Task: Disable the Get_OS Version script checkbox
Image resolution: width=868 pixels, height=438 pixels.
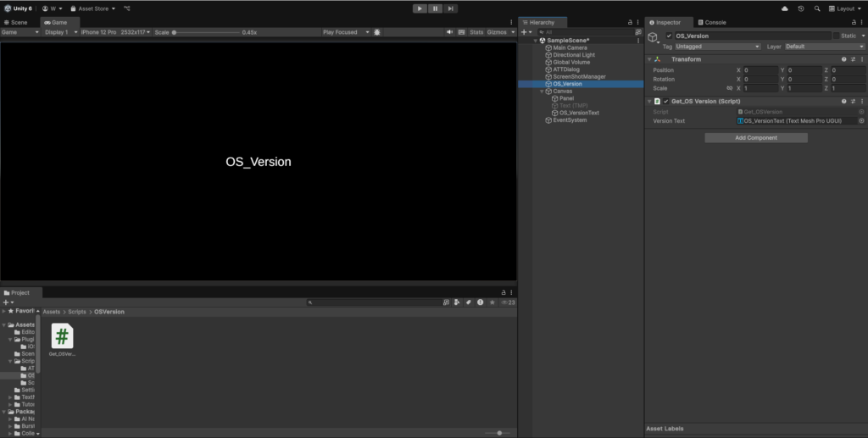Action: coord(666,102)
